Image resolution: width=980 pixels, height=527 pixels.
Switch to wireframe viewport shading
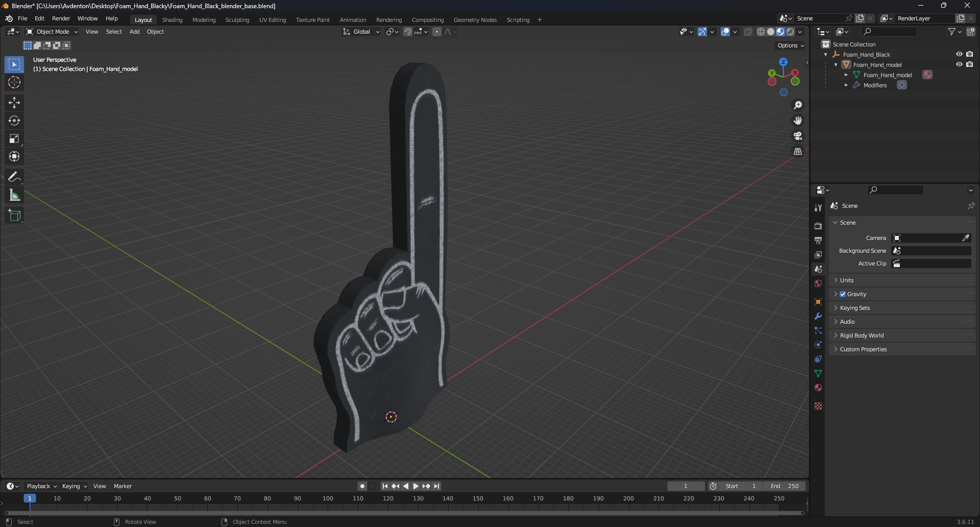pyautogui.click(x=761, y=32)
